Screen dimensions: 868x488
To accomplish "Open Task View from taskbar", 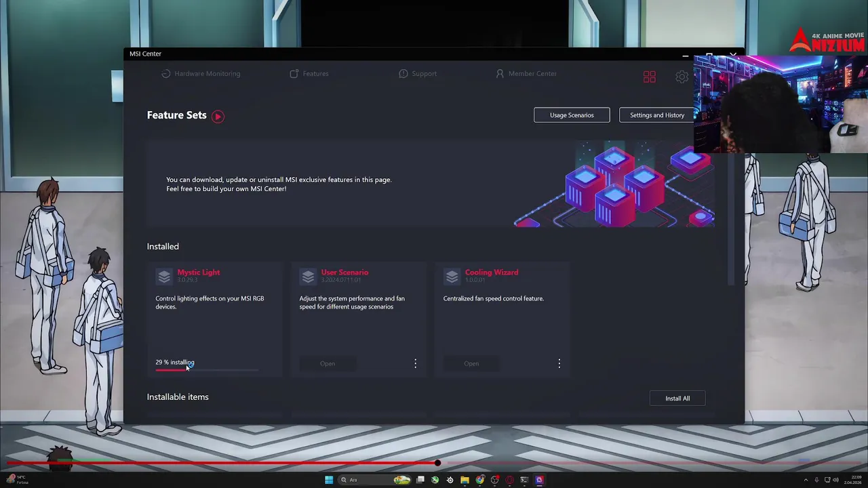I will (x=420, y=480).
